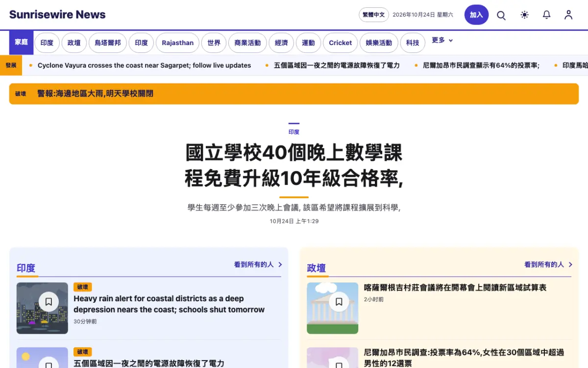Click subheadline 學生每週至少參加三次晚上會議
Screen dimensions: 588x368
[294, 208]
